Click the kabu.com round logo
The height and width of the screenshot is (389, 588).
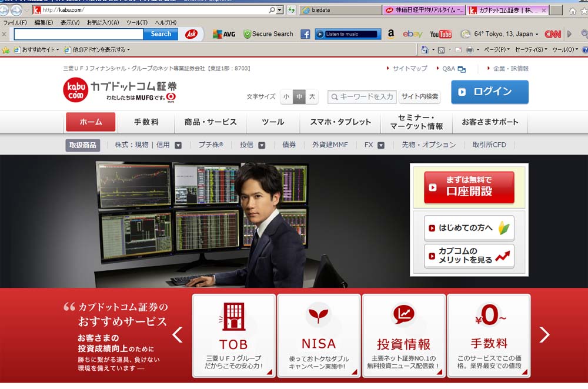point(75,90)
